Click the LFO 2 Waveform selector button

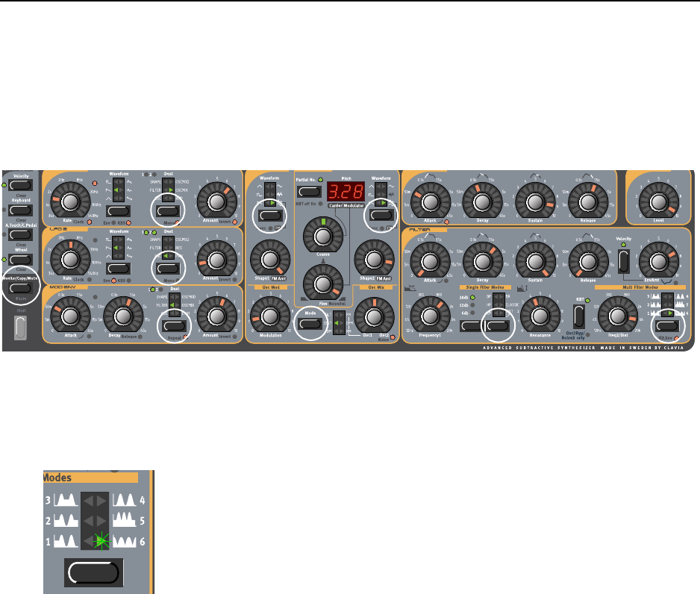pyautogui.click(x=119, y=269)
